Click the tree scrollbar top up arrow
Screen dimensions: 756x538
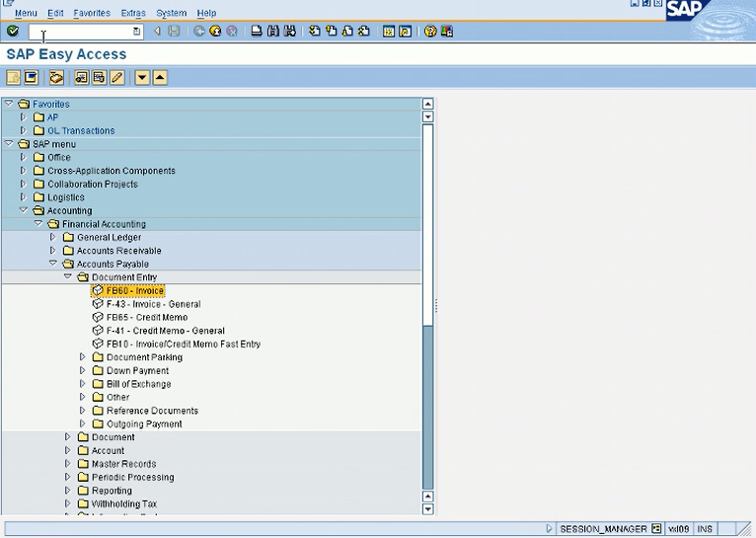tap(427, 104)
